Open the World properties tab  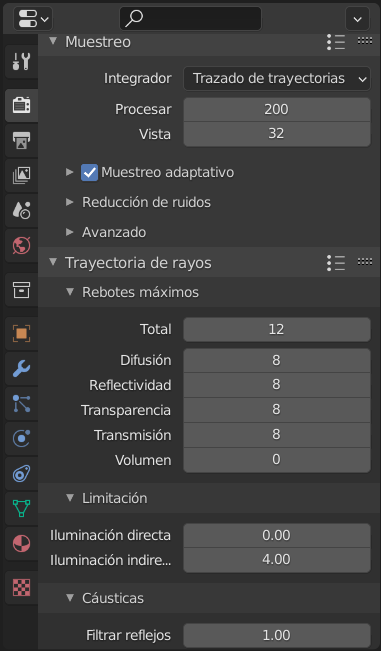(x=21, y=246)
